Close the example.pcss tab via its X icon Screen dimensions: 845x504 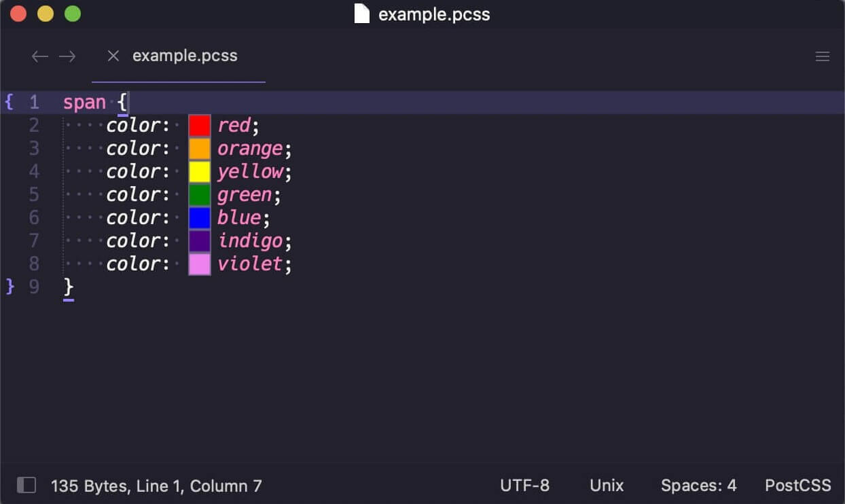click(x=113, y=56)
